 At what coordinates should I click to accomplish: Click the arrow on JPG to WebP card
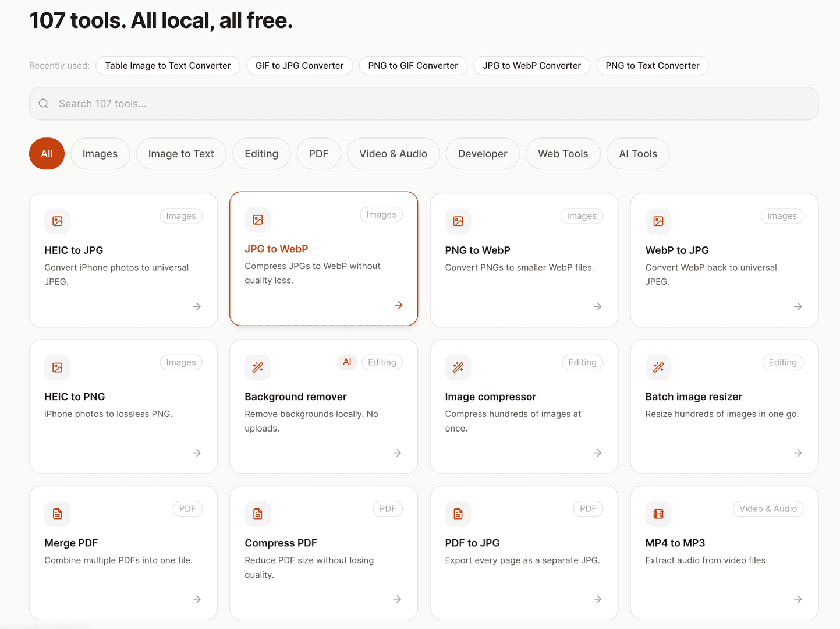(399, 305)
